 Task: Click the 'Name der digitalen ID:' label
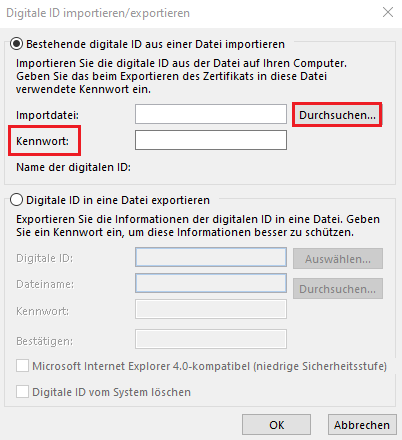[73, 167]
